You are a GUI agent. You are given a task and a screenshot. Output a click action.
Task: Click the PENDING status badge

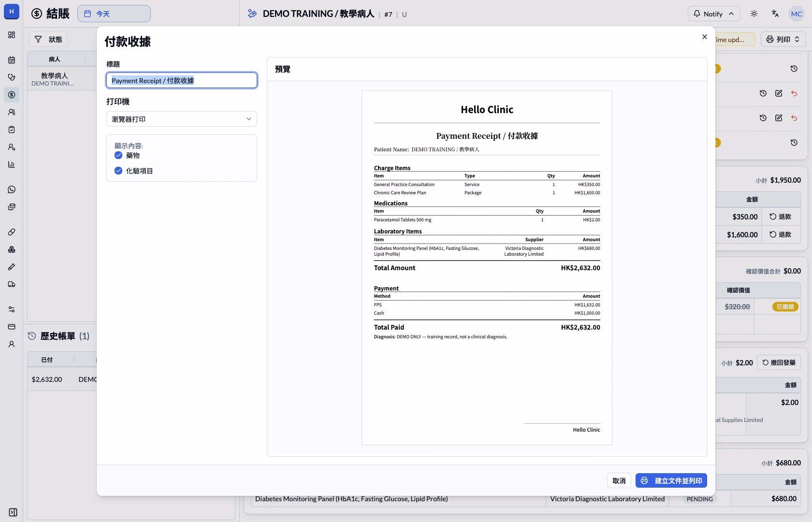point(700,499)
